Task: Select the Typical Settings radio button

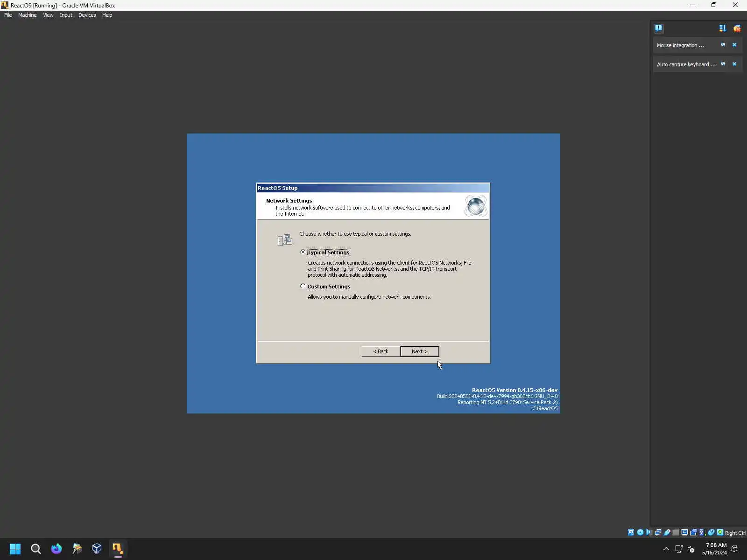Action: pyautogui.click(x=303, y=252)
